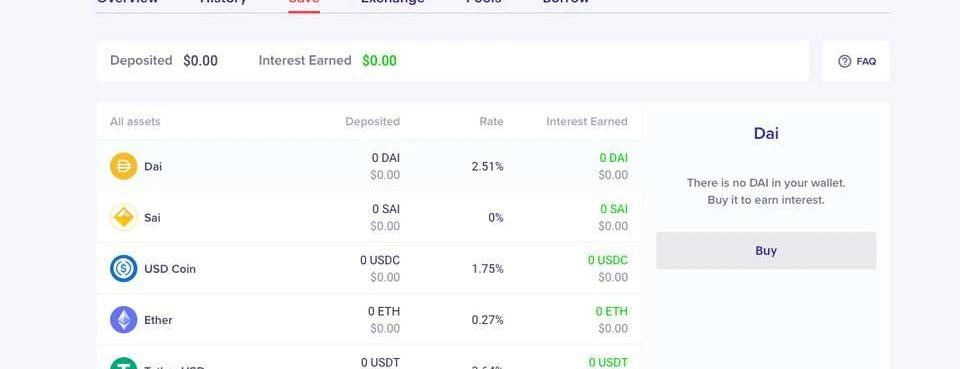Open the Save tab
960x369 pixels.
pyautogui.click(x=304, y=2)
